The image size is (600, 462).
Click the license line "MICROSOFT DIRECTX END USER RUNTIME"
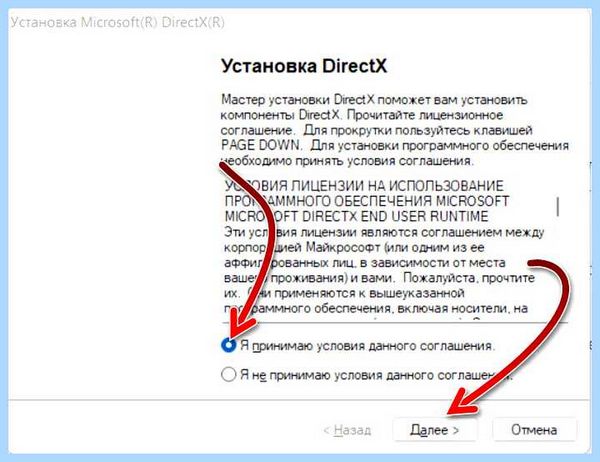click(356, 216)
